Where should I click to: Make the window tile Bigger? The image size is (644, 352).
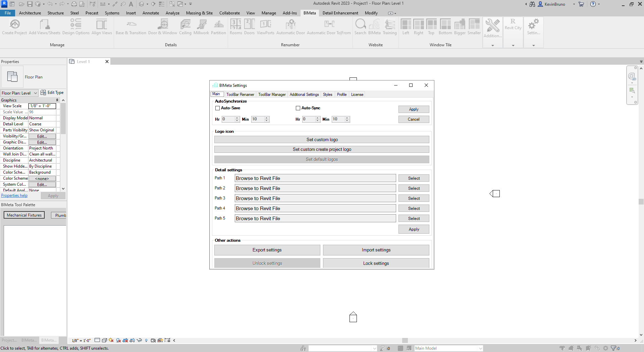460,27
